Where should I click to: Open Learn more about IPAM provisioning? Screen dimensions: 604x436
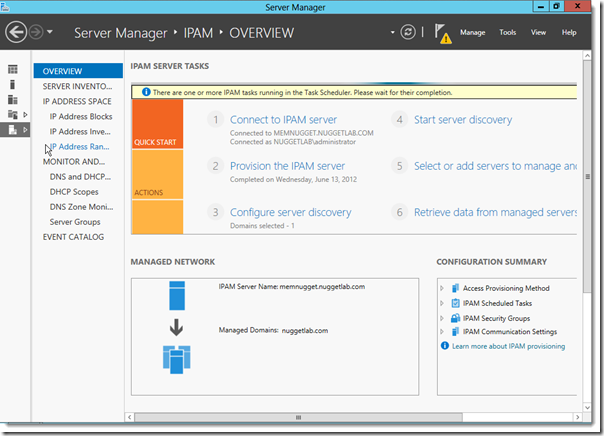tap(508, 346)
